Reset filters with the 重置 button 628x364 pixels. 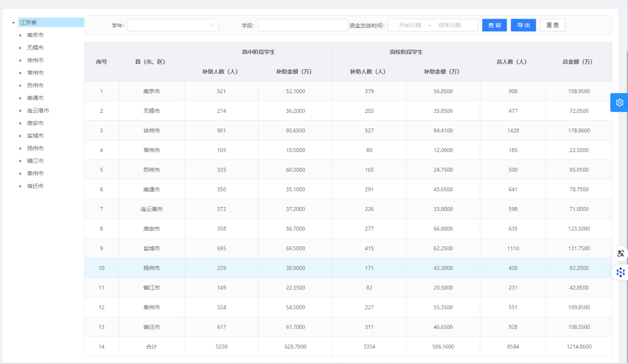[552, 25]
